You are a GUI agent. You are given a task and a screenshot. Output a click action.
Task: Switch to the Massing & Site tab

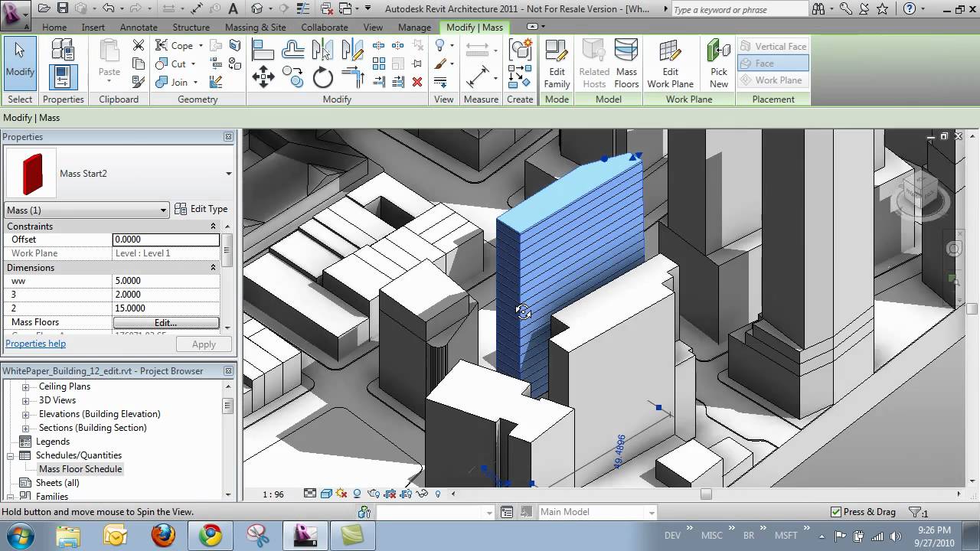click(255, 27)
